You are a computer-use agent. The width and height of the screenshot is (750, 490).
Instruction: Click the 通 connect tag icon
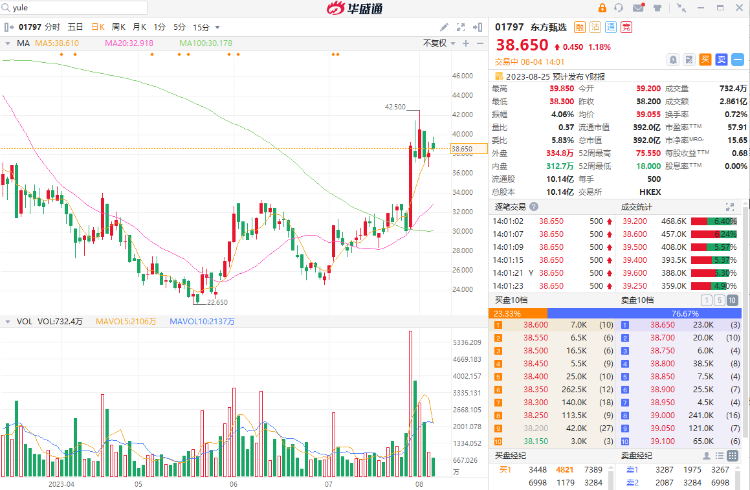[x=611, y=27]
